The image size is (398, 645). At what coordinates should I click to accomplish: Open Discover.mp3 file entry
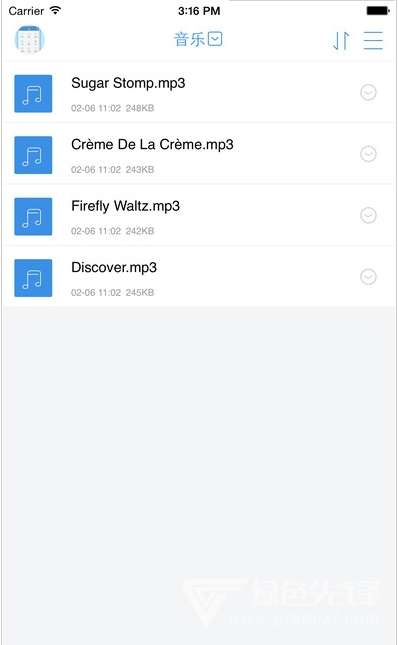click(199, 276)
